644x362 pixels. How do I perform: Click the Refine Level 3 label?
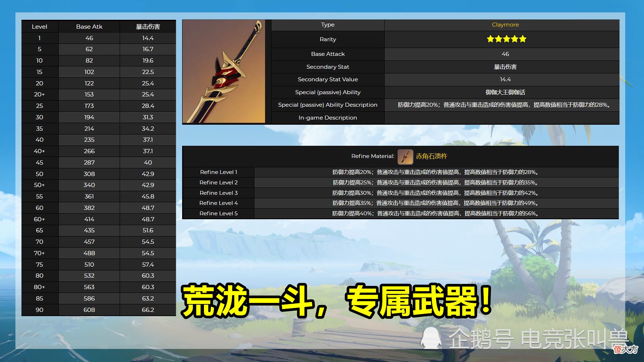point(219,193)
